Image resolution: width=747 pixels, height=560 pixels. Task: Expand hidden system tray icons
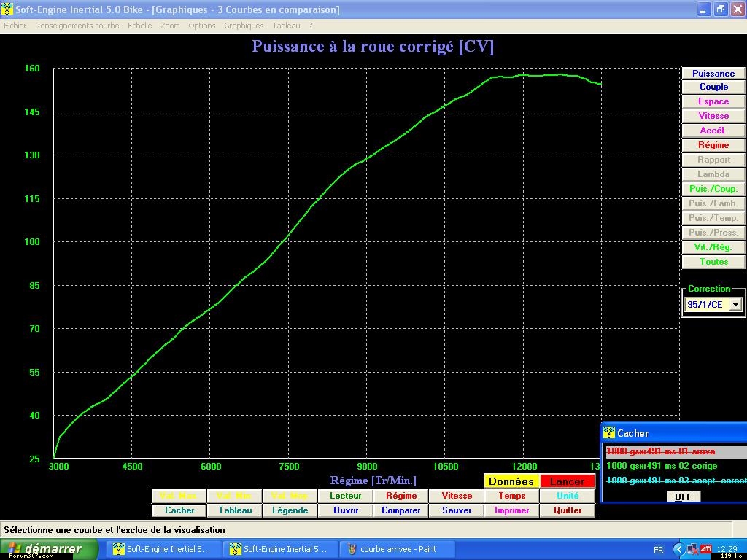679,549
